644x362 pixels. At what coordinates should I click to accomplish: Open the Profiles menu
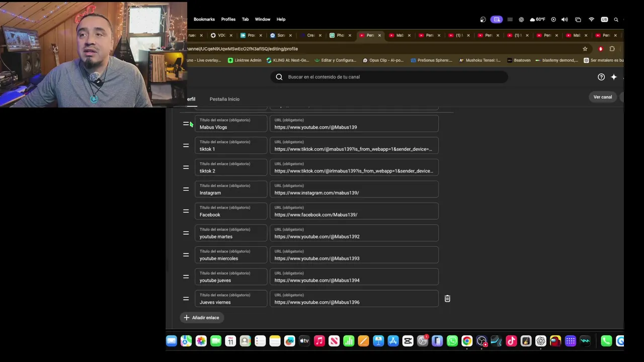(228, 19)
